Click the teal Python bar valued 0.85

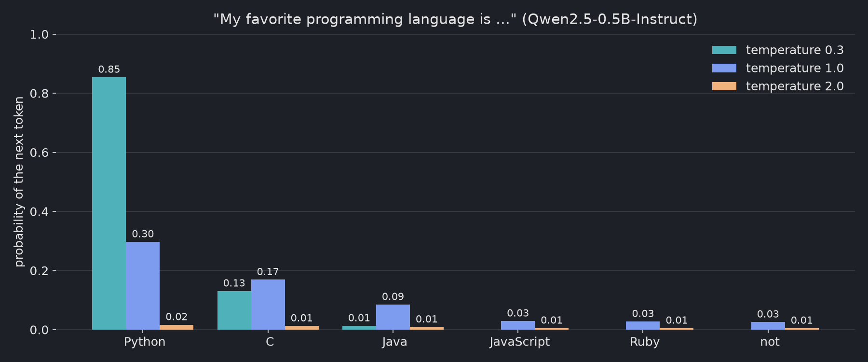tap(109, 203)
